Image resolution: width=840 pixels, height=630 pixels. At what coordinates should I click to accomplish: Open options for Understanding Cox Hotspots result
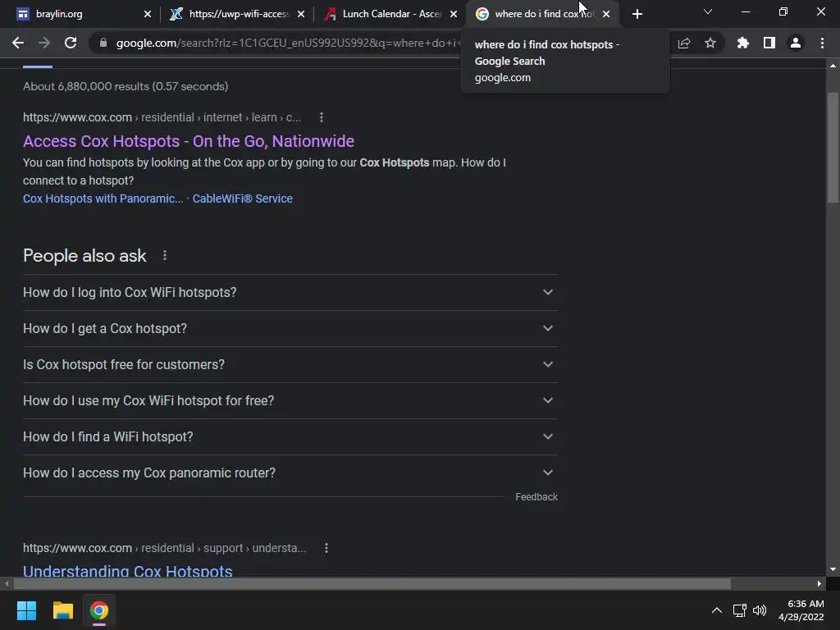326,548
